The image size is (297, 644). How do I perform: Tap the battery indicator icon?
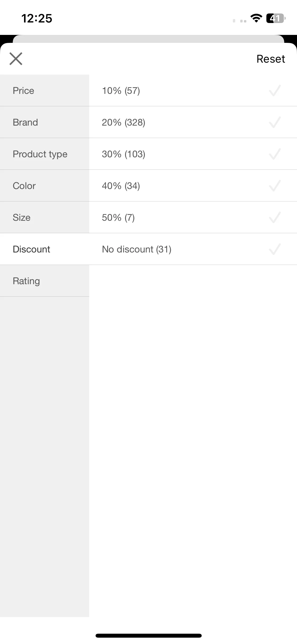tap(276, 18)
